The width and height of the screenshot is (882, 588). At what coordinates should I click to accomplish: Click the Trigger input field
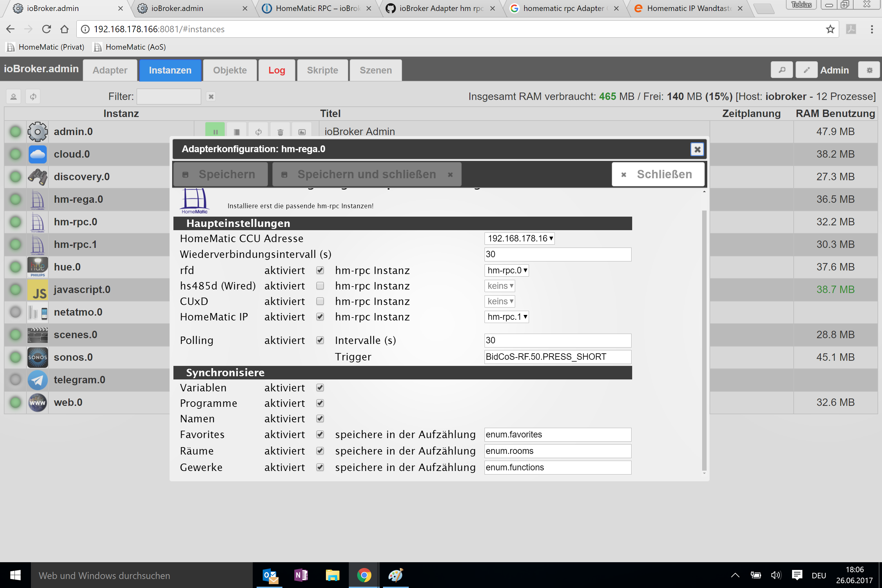[x=557, y=357]
